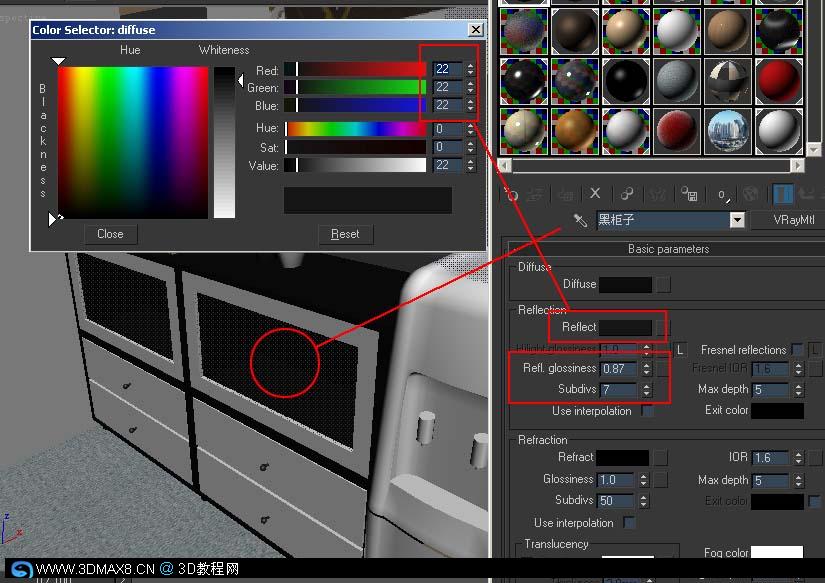The height and width of the screenshot is (583, 825).
Task: Click the Make Material Copy icon
Action: (x=627, y=194)
